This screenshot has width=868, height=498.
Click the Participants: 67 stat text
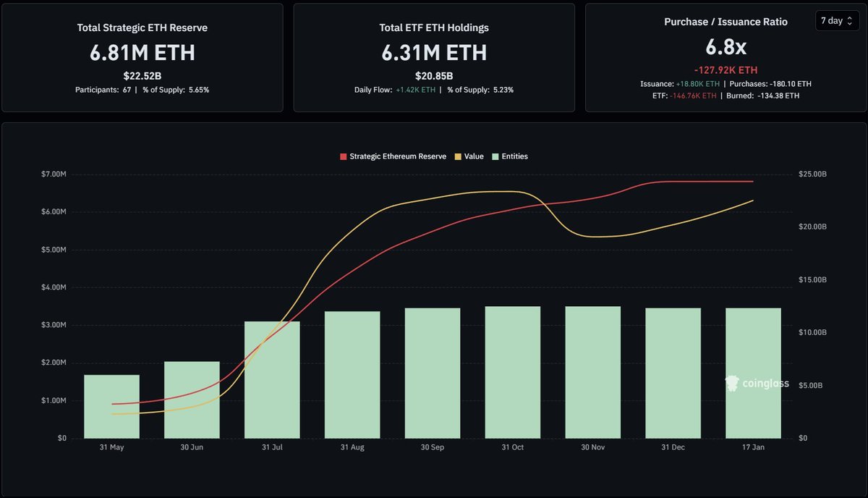104,90
